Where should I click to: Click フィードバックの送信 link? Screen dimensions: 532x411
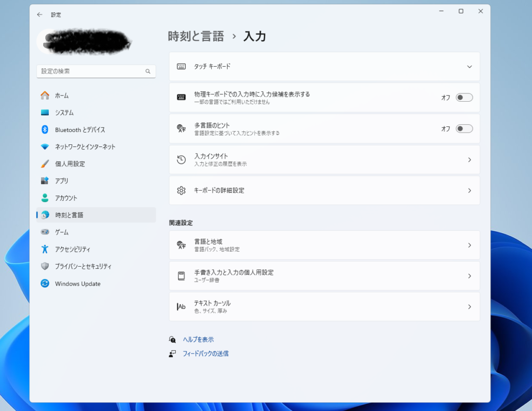(x=206, y=353)
